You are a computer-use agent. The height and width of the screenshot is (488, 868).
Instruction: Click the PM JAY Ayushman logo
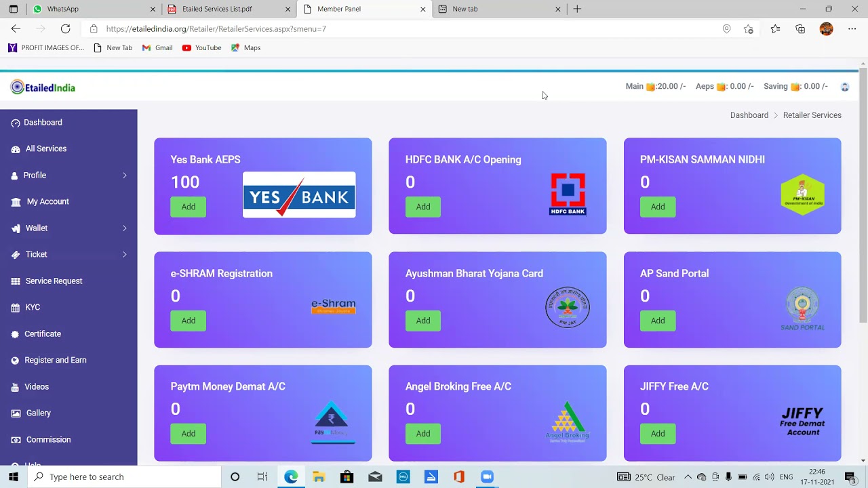pos(568,307)
